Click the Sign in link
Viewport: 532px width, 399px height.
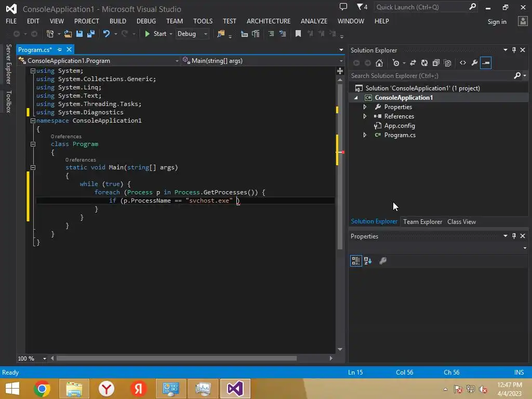click(497, 22)
